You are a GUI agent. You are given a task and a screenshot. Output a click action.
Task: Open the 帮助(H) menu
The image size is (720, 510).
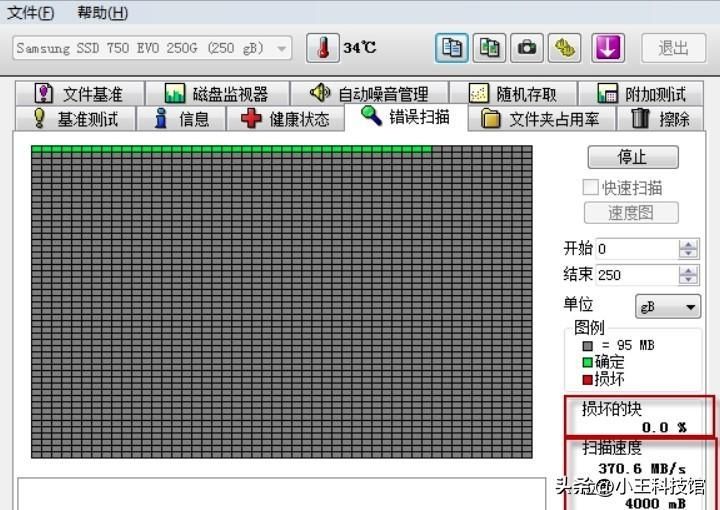[102, 12]
